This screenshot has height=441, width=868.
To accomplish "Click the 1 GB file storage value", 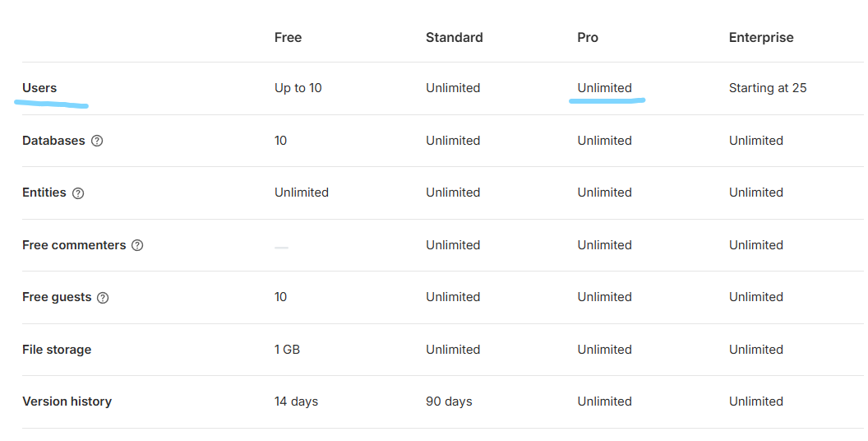I will pos(287,350).
